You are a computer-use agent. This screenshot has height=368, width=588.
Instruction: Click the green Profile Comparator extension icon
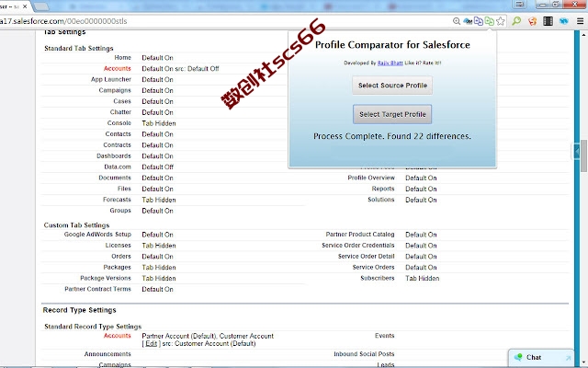489,21
